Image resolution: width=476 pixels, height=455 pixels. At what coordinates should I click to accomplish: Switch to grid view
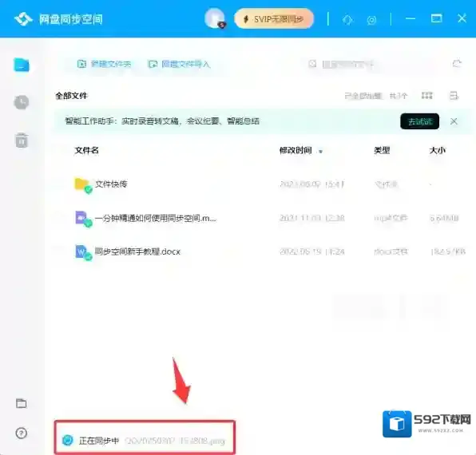pos(426,96)
